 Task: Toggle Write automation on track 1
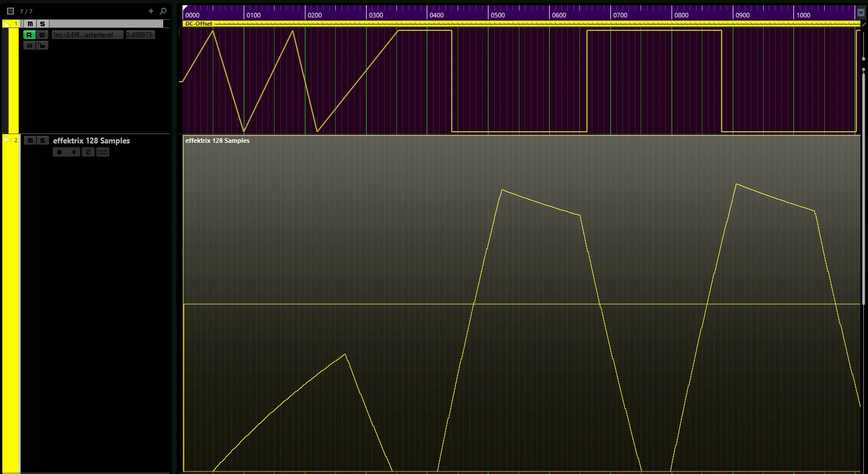pos(42,35)
